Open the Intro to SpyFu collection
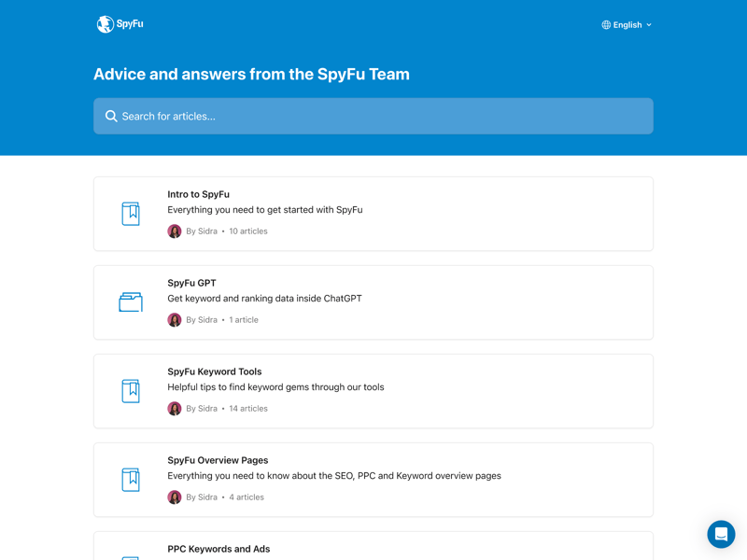This screenshot has width=747, height=560. (x=198, y=194)
